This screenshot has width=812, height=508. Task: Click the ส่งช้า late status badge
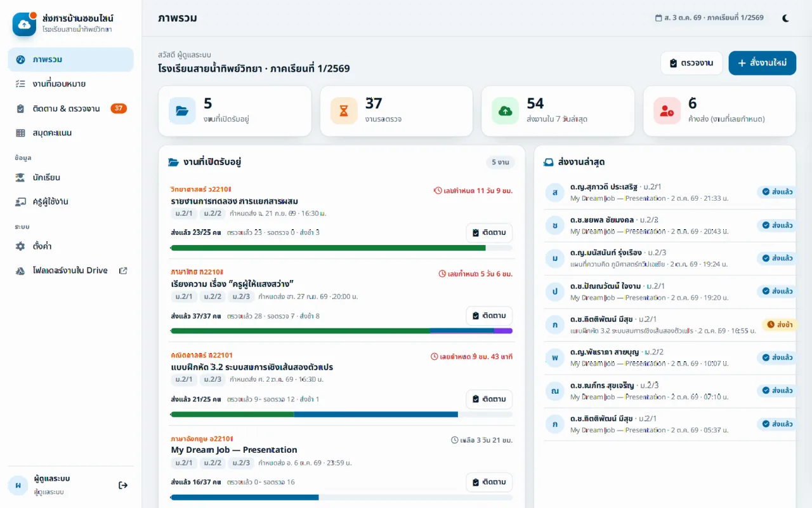pos(779,324)
